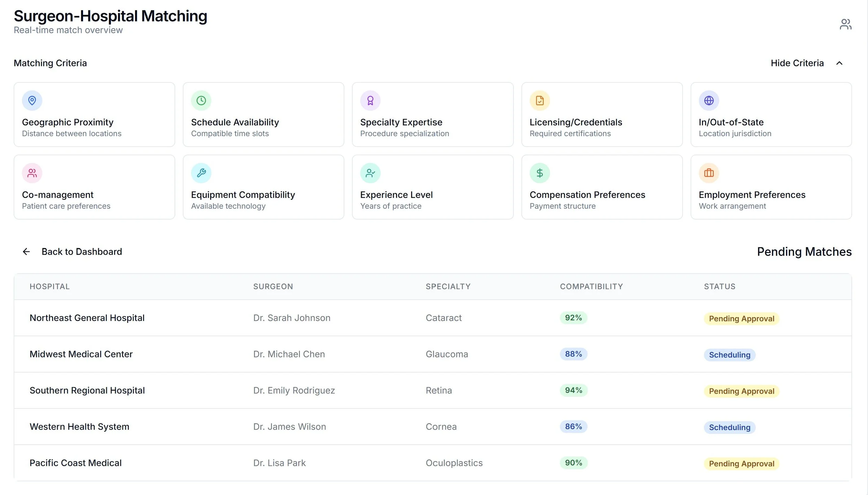
Task: Click the Specialty Expertise award ribbon icon
Action: (x=370, y=101)
